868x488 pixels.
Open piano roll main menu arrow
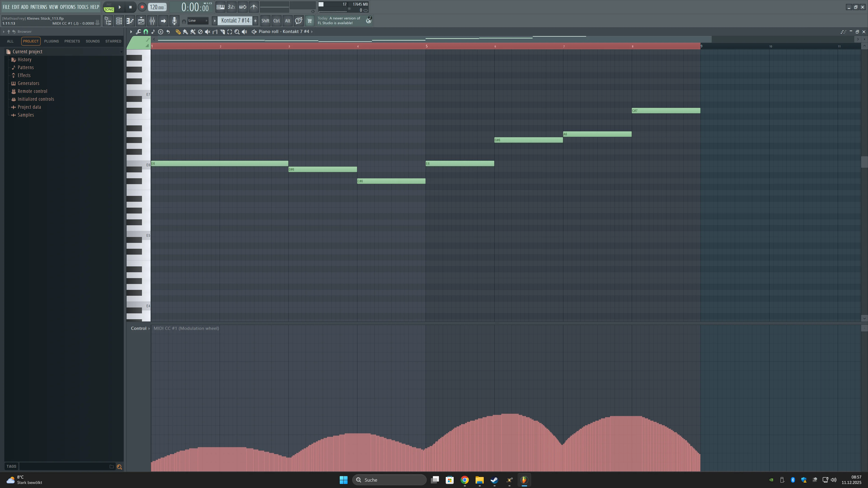(x=131, y=32)
